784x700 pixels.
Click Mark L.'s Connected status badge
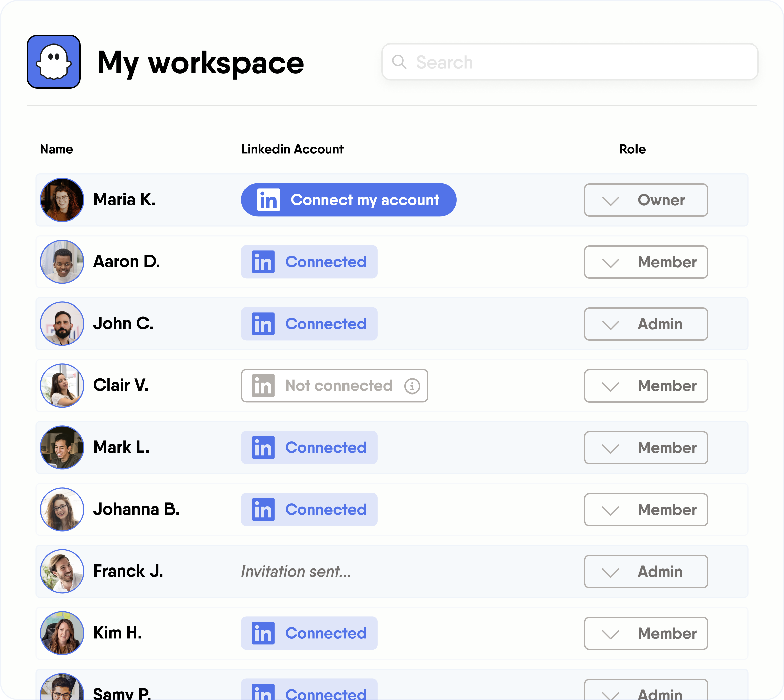click(x=309, y=447)
